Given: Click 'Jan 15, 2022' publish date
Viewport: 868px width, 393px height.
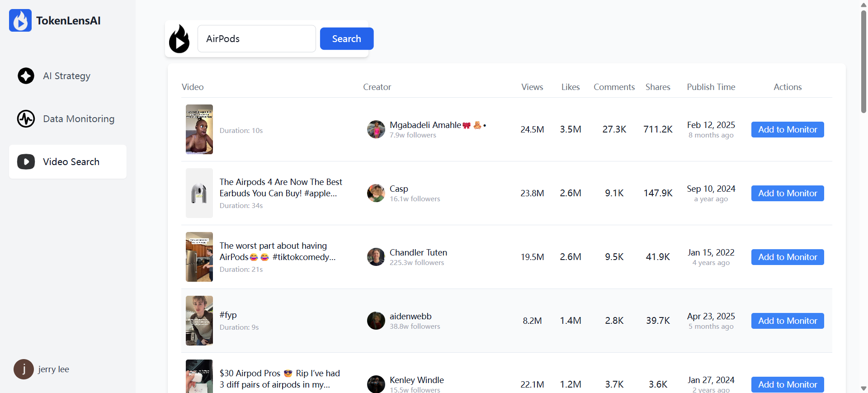Looking at the screenshot, I should click(x=711, y=252).
